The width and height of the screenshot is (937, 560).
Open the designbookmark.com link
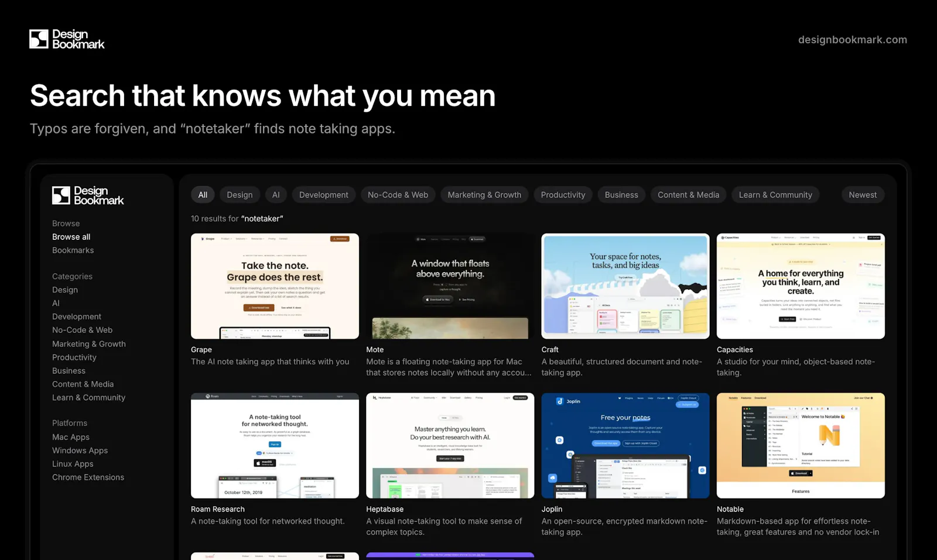click(x=853, y=40)
